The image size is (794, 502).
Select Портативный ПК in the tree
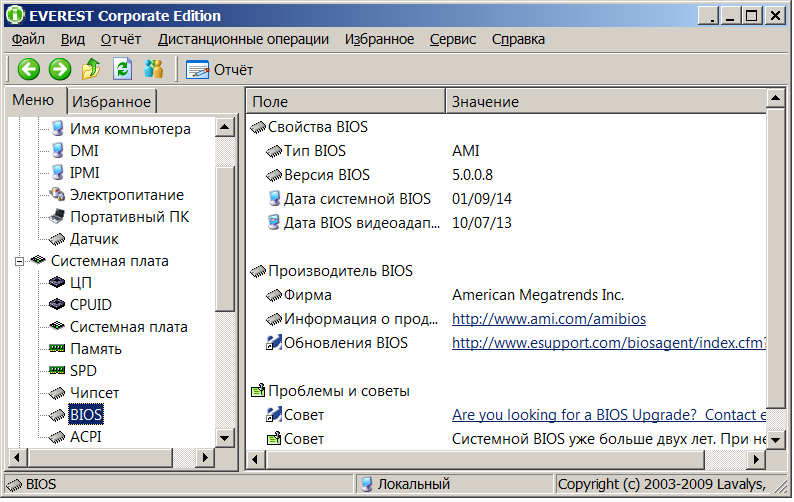coord(129,217)
